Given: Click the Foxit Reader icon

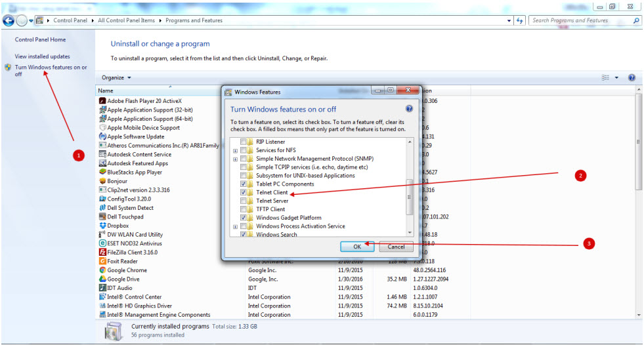Looking at the screenshot, I should pos(102,261).
